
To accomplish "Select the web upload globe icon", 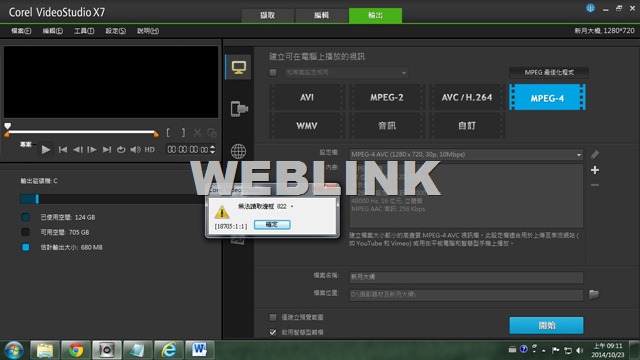I will [x=238, y=151].
